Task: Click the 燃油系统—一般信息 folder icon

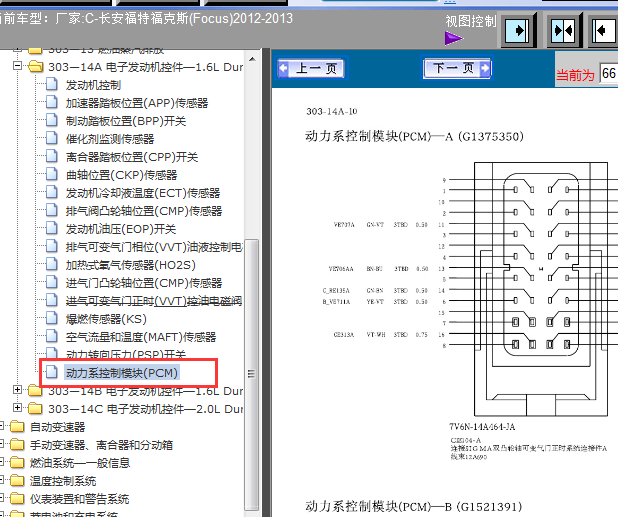Action: click(x=17, y=462)
